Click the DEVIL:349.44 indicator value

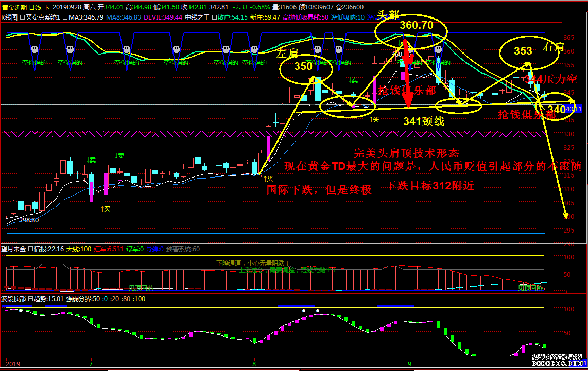(x=163, y=17)
